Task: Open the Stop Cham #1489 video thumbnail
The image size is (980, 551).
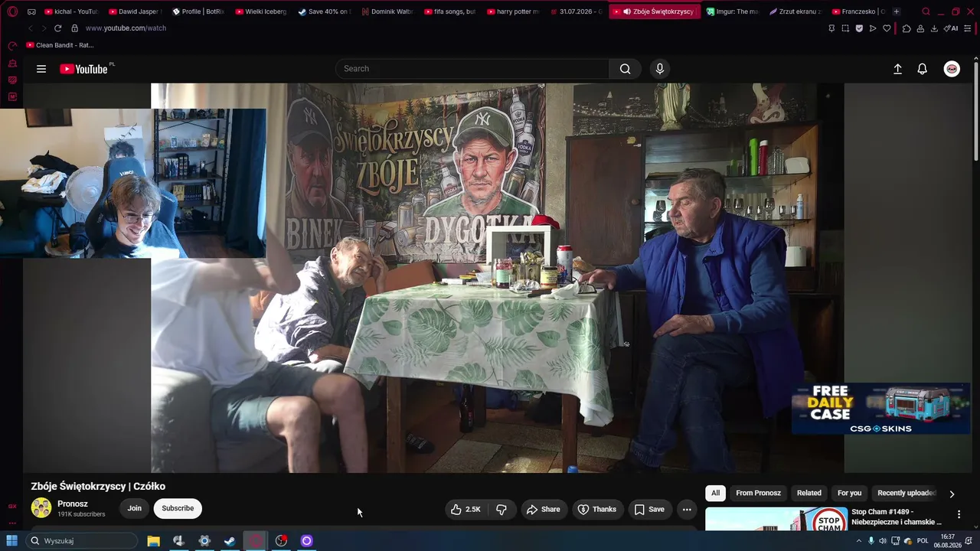Action: click(x=776, y=519)
